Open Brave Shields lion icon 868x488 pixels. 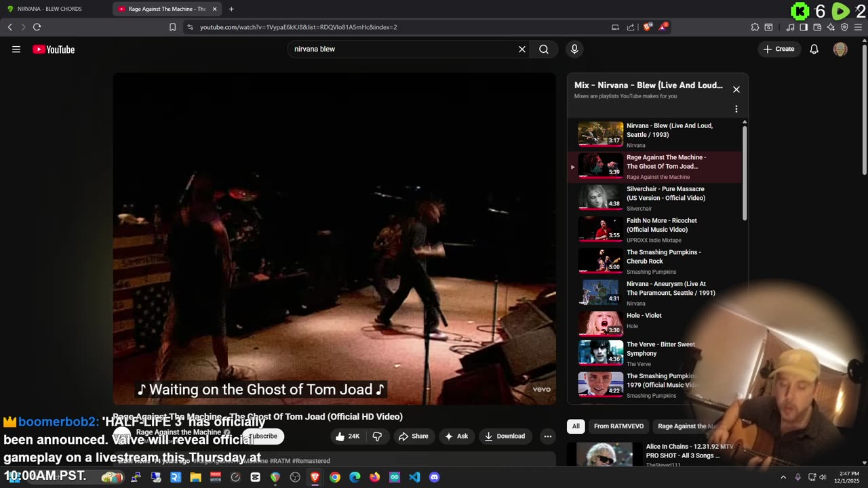click(648, 27)
